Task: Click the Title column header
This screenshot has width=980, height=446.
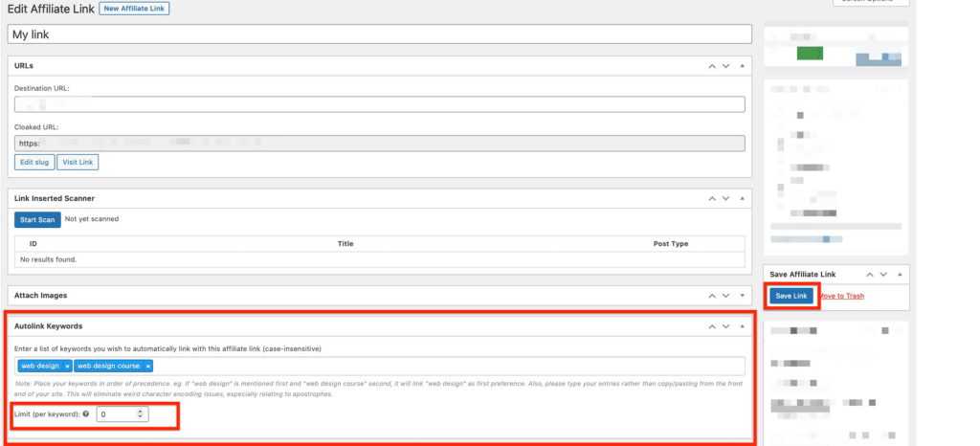Action: coord(345,244)
